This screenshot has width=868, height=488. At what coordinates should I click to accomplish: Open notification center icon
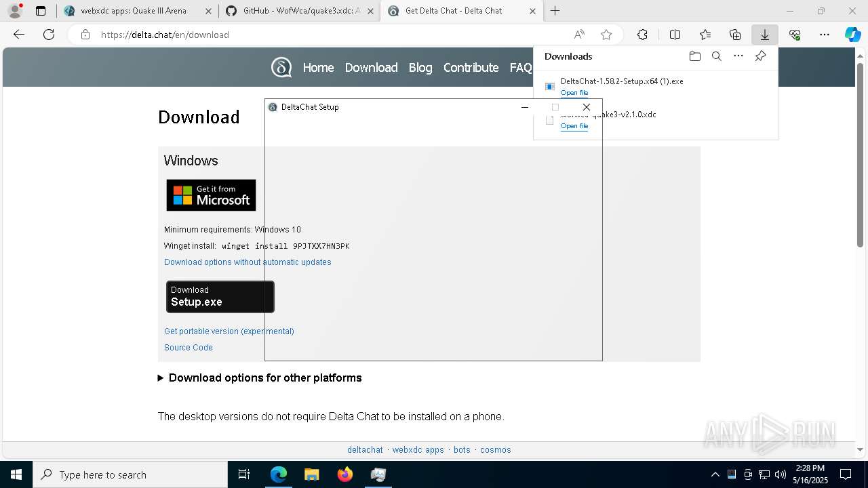[846, 474]
